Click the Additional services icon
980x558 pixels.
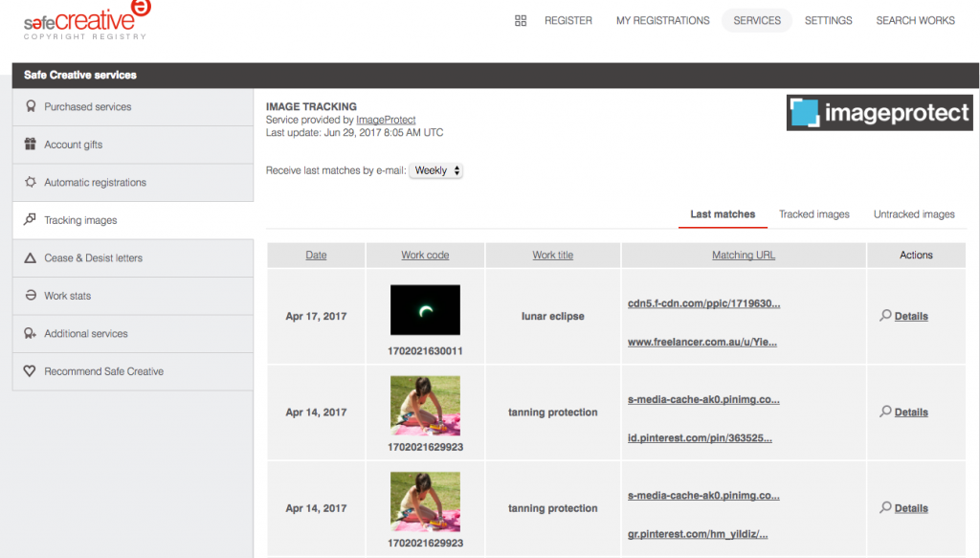31,333
